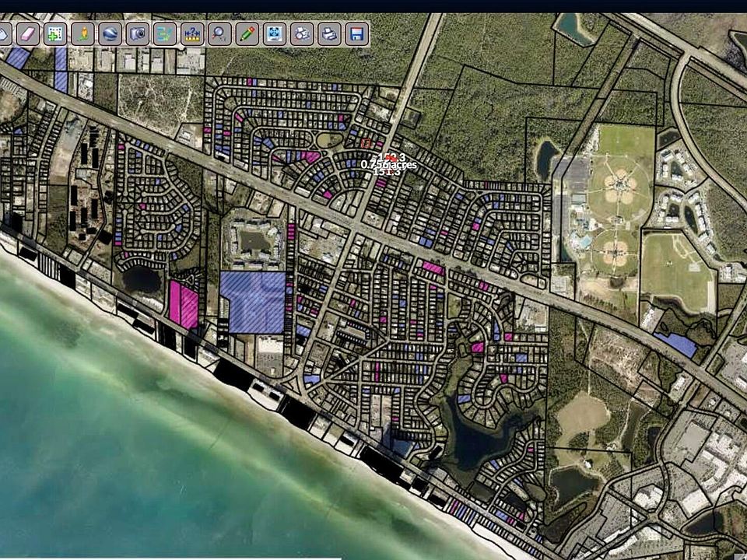Open the globe Earth view tool
The height and width of the screenshot is (560, 747).
click(110, 33)
